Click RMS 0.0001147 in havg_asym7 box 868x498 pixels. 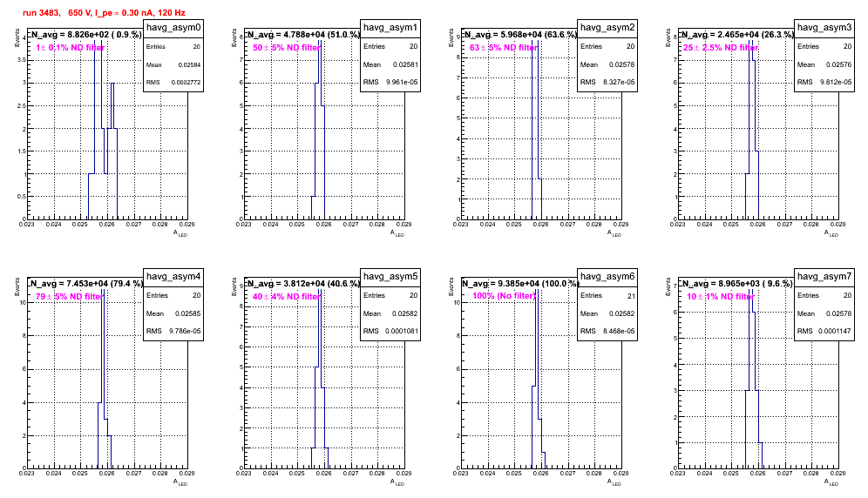(x=824, y=332)
